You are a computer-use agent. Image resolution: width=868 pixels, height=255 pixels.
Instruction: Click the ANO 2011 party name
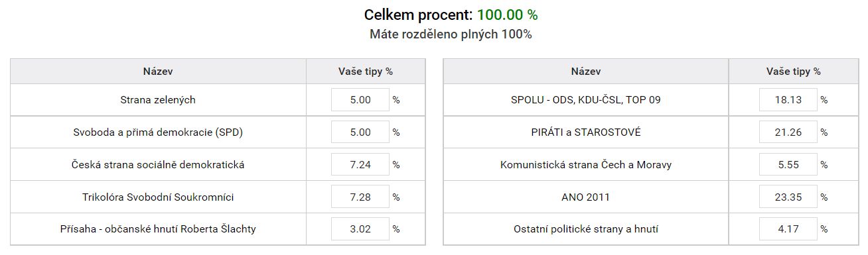pos(585,197)
